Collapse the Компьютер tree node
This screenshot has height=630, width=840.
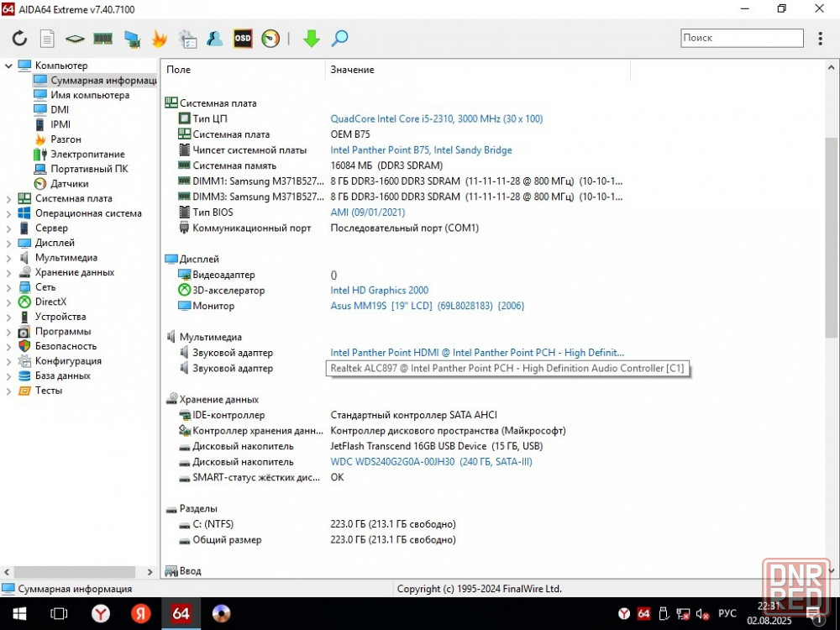pos(8,66)
